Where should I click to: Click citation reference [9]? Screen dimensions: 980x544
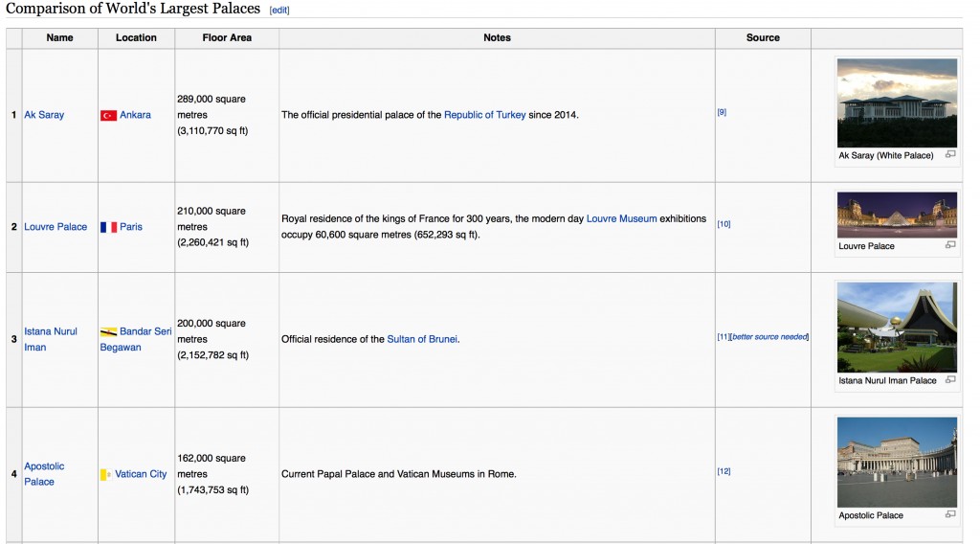722,112
